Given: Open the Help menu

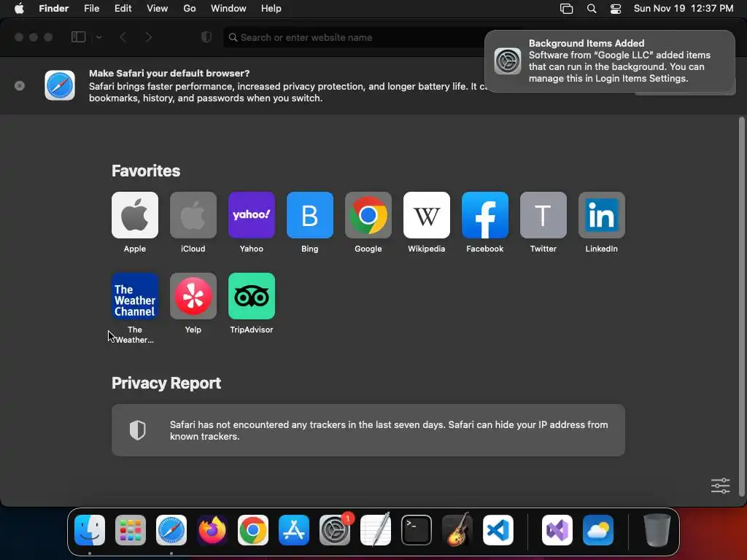Looking at the screenshot, I should (271, 9).
